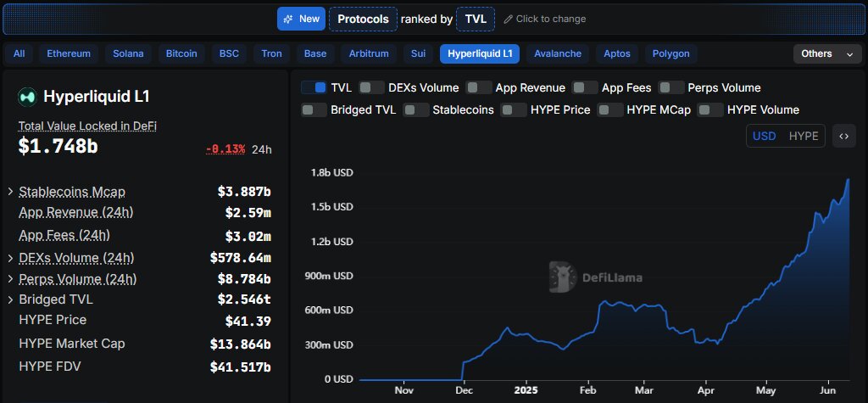The image size is (868, 403).
Task: Click the Dec label on chart axis
Action: click(x=464, y=390)
